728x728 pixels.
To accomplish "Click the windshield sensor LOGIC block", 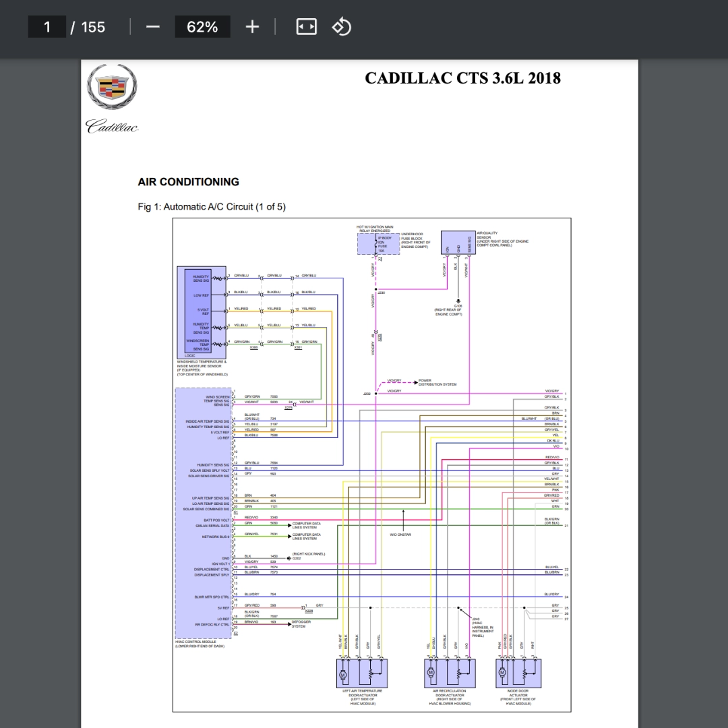I will (198, 311).
